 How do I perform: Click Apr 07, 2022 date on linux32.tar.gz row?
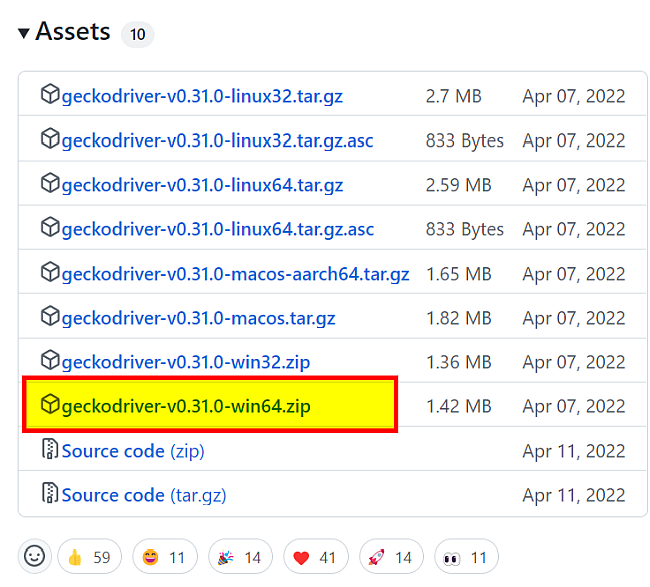pos(574,96)
